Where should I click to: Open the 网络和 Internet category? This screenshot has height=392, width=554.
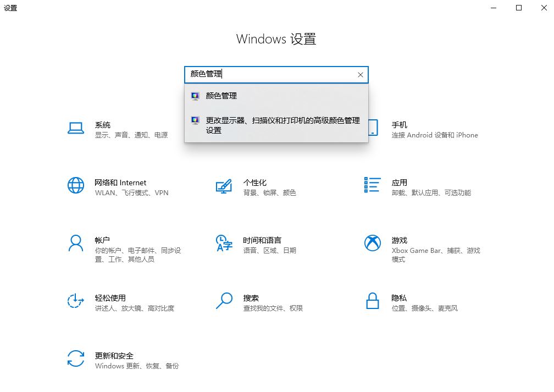tap(120, 183)
